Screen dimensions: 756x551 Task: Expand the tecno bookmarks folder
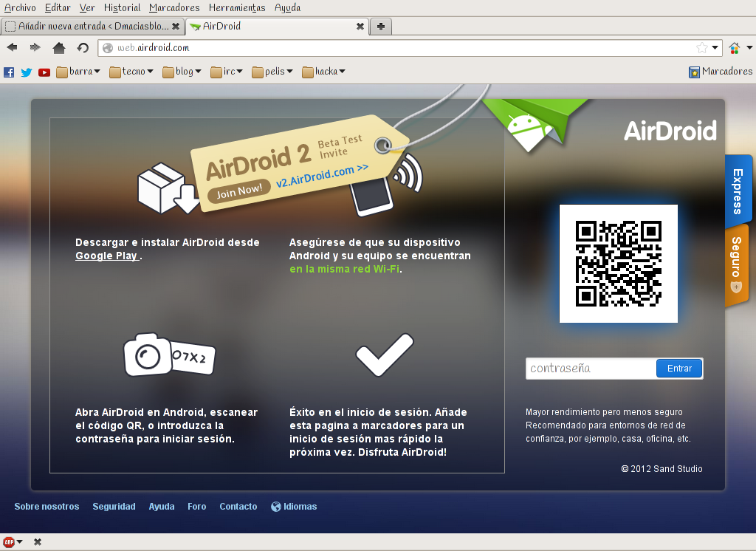point(131,72)
